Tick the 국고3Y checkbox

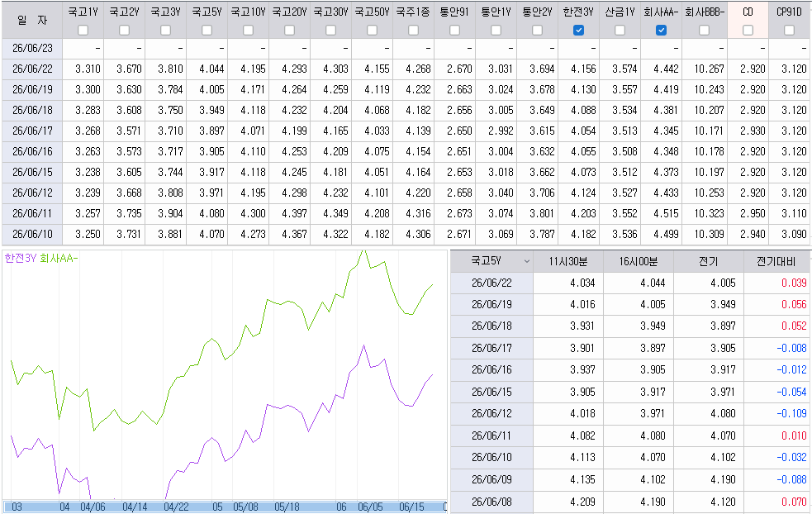[x=166, y=31]
